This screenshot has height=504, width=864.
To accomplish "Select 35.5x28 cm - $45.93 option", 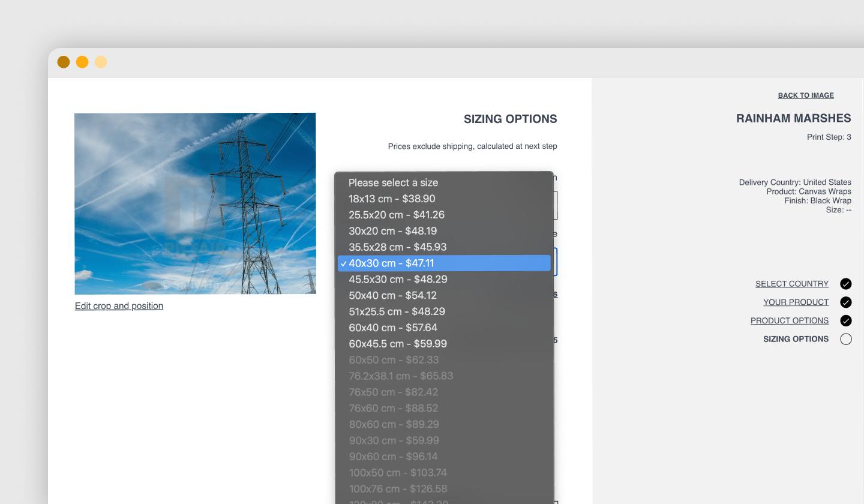I will 397,247.
